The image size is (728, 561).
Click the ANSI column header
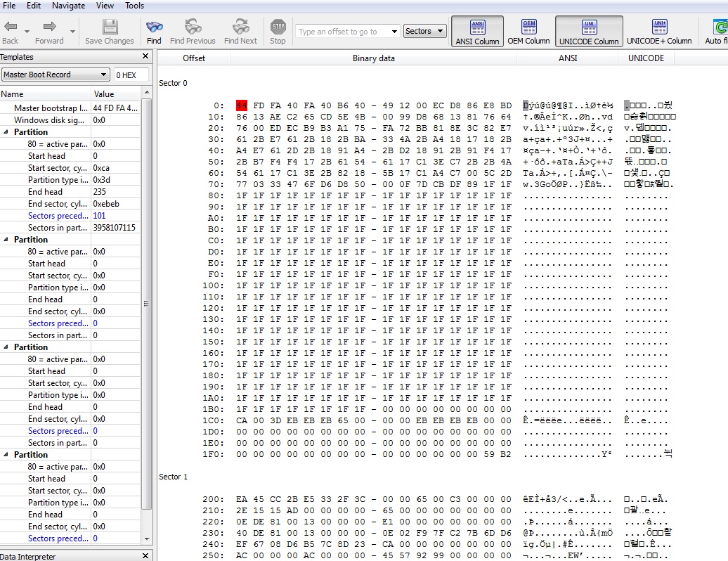pos(567,58)
